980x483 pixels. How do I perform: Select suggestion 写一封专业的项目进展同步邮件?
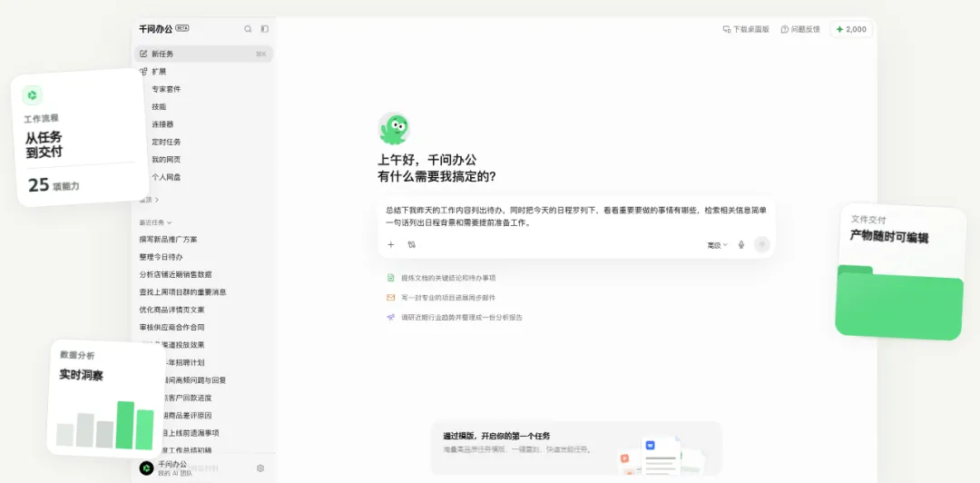448,298
